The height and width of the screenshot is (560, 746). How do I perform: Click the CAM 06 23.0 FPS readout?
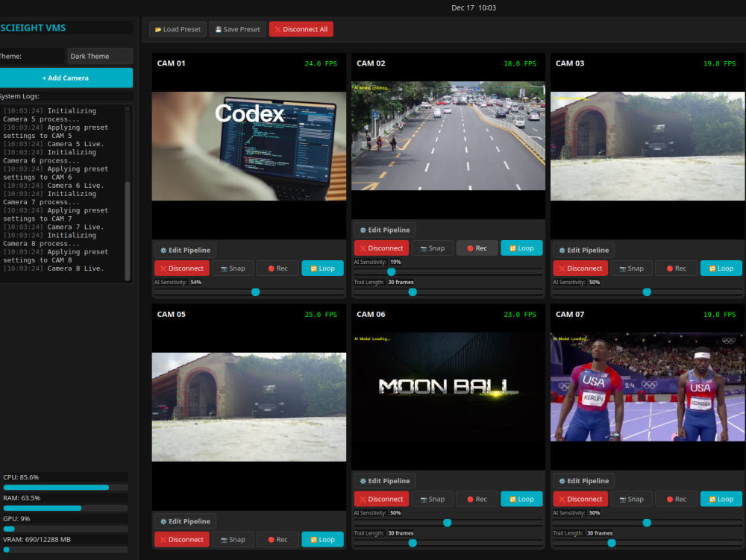pyautogui.click(x=520, y=314)
